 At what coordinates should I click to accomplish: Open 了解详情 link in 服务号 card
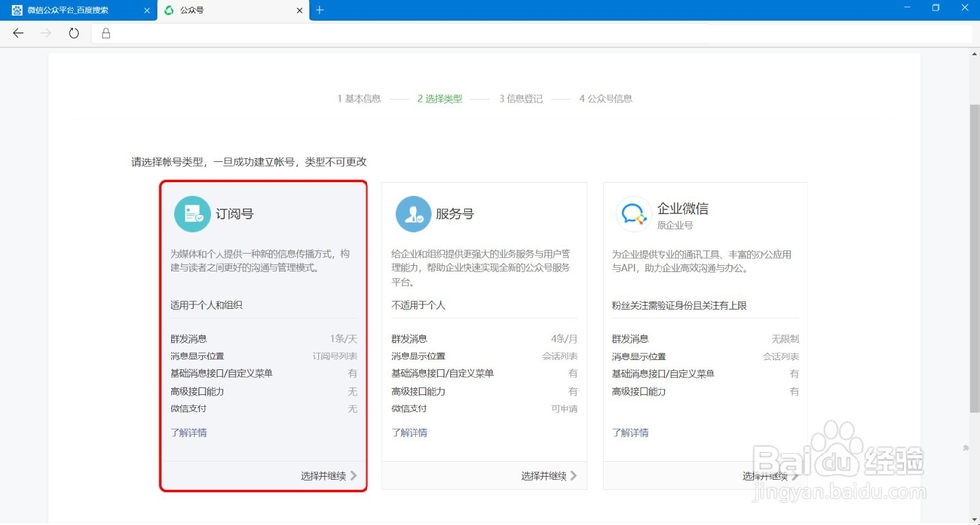410,433
